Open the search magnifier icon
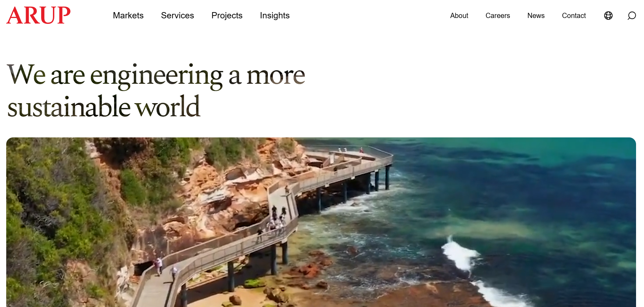Viewport: 644px width, 307px height. click(632, 16)
